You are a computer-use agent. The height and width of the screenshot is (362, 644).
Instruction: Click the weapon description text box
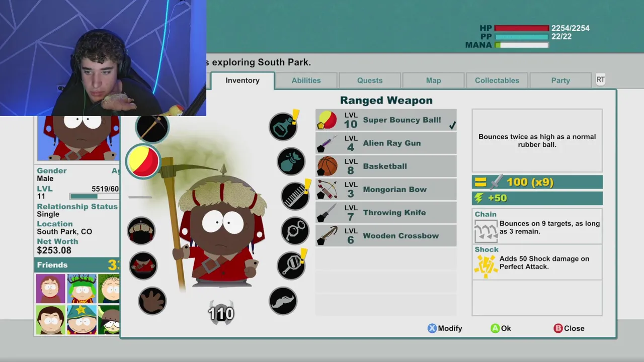[x=537, y=141]
